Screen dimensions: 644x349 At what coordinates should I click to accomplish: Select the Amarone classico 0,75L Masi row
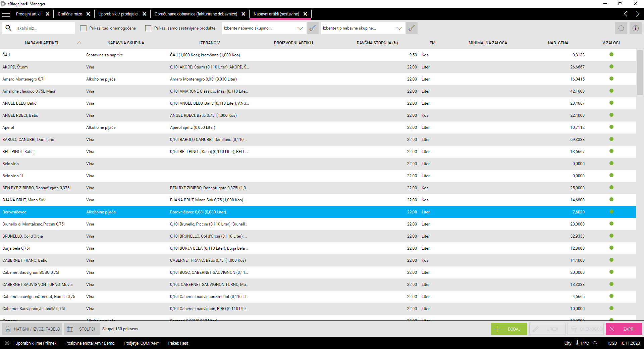318,91
